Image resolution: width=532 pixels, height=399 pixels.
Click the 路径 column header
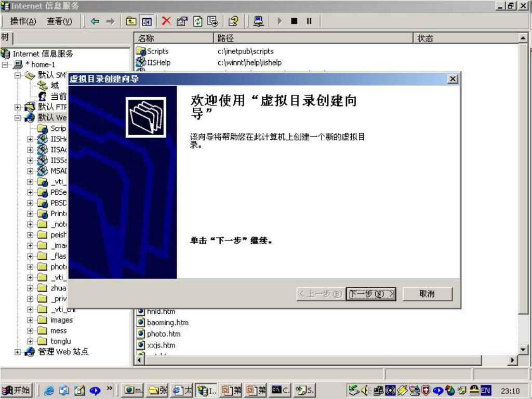click(x=313, y=38)
